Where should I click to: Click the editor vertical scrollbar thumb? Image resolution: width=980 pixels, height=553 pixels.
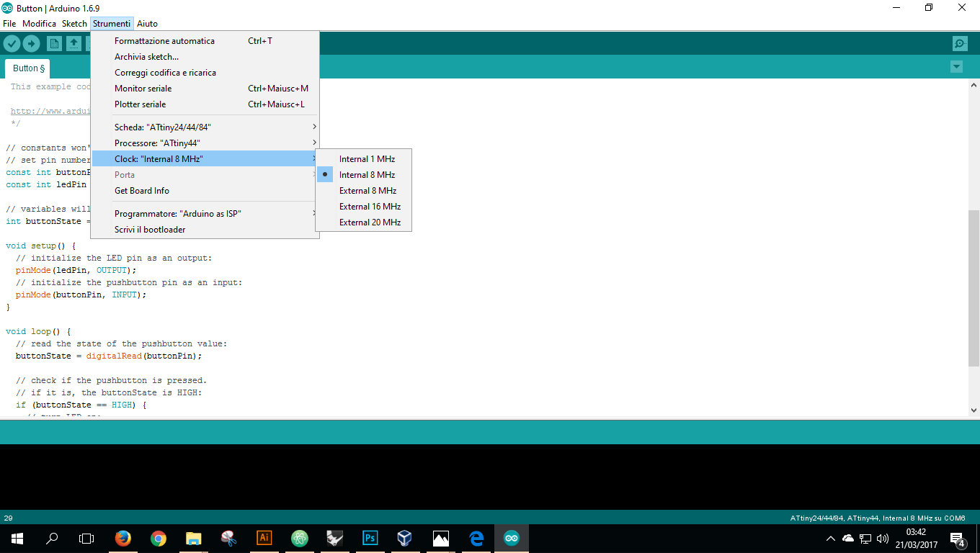974,288
